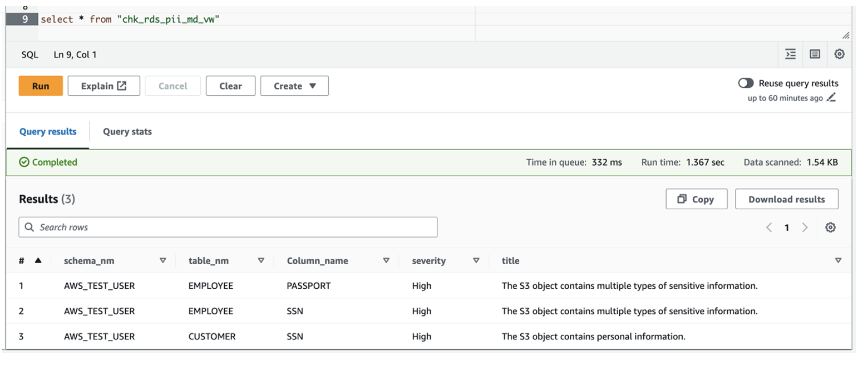Click the Download results button
868x366 pixels.
point(786,199)
